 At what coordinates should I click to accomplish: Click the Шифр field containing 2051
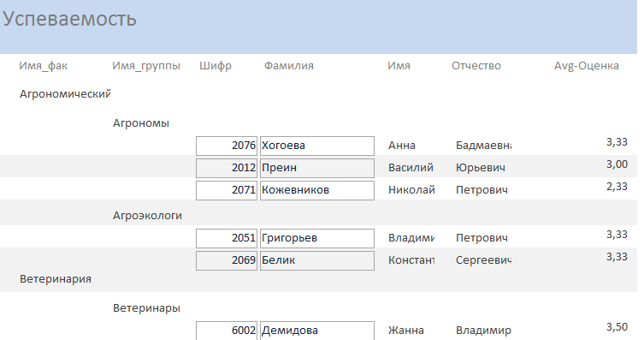(227, 238)
